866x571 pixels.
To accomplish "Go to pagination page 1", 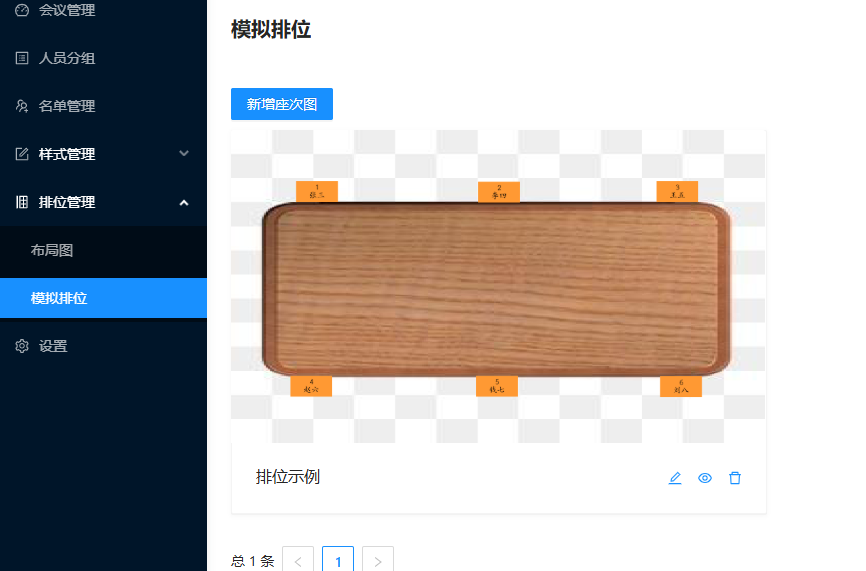I will [x=338, y=561].
